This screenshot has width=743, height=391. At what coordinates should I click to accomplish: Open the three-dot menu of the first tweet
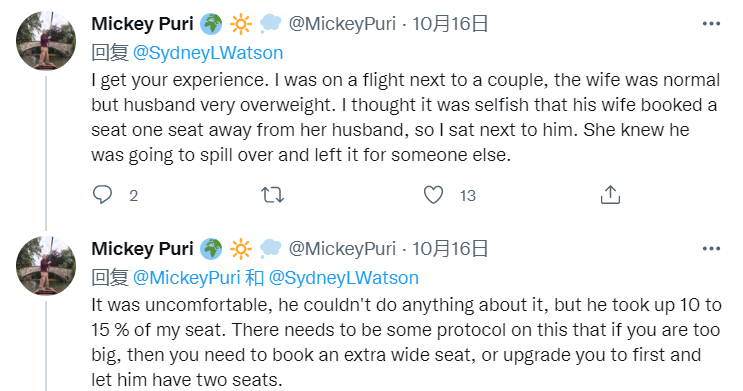[711, 24]
